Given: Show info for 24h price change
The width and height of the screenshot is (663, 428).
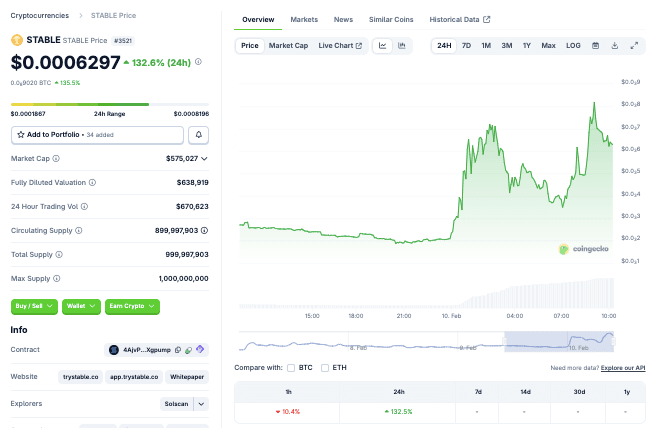Looking at the screenshot, I should 198,62.
